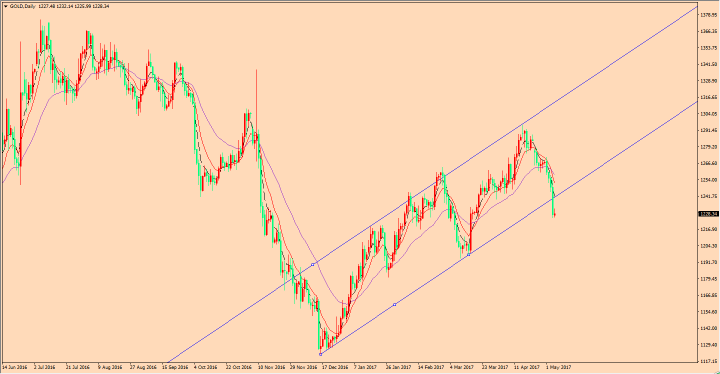Click the 1117.15 price scale label
The image size is (720, 374).
pos(709,361)
